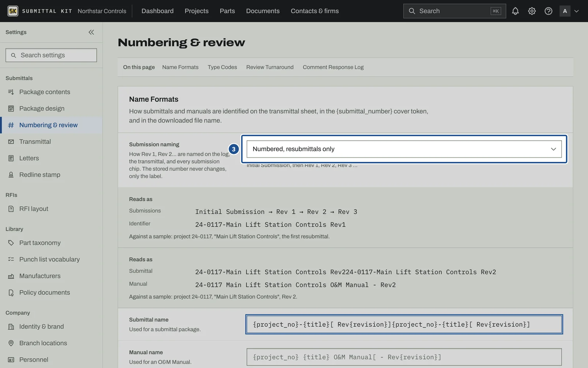
Task: Collapse the Settings sidebar
Action: tap(91, 32)
